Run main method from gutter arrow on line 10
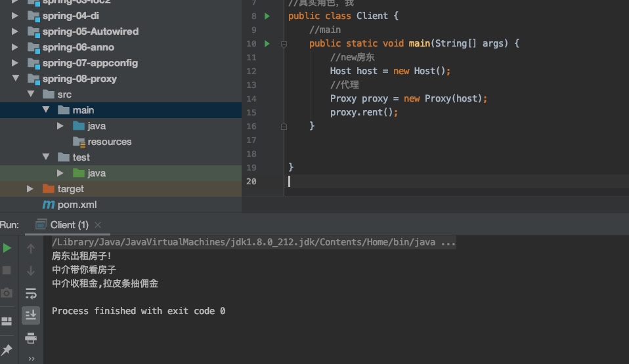This screenshot has width=629, height=364. click(x=267, y=43)
